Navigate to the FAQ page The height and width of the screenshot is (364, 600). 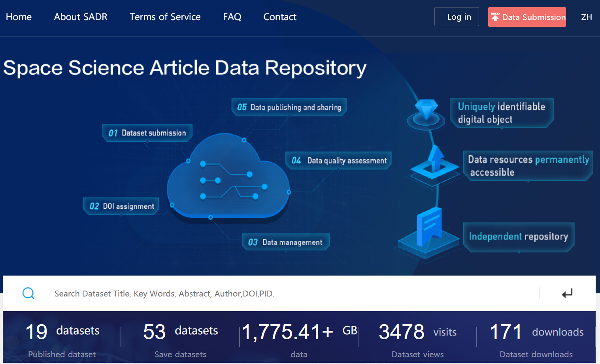(232, 17)
